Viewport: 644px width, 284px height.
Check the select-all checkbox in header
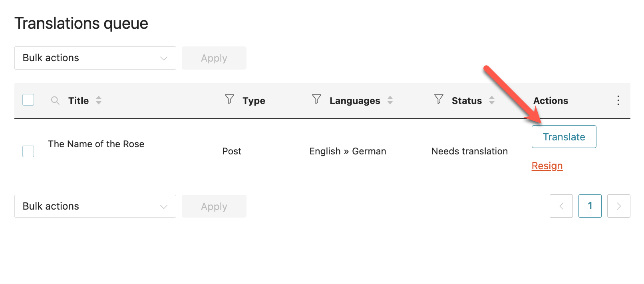click(x=28, y=100)
